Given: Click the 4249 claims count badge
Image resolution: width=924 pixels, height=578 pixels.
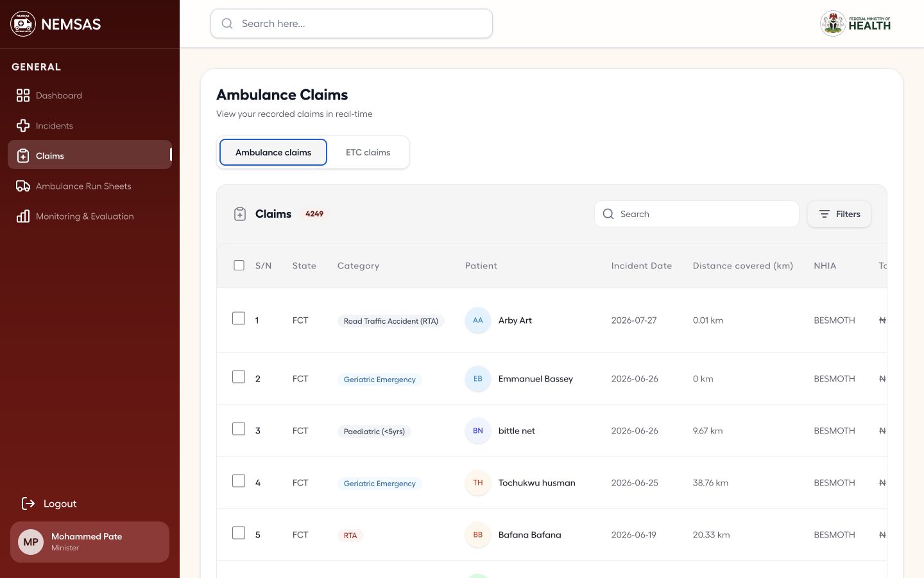Looking at the screenshot, I should click(314, 214).
